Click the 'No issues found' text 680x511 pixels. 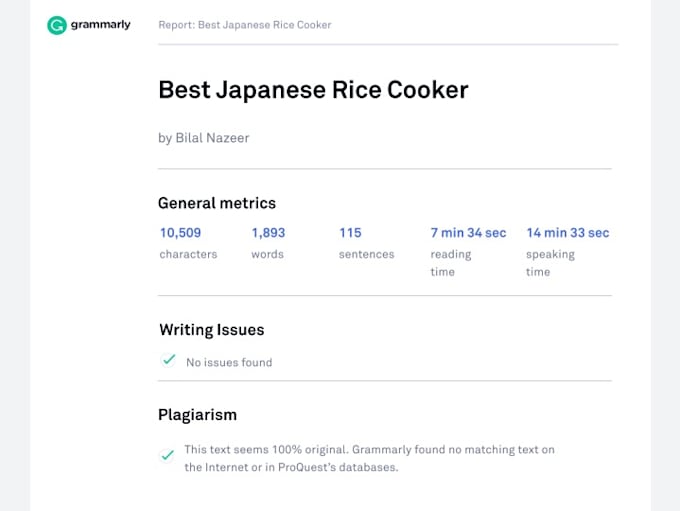pyautogui.click(x=229, y=362)
